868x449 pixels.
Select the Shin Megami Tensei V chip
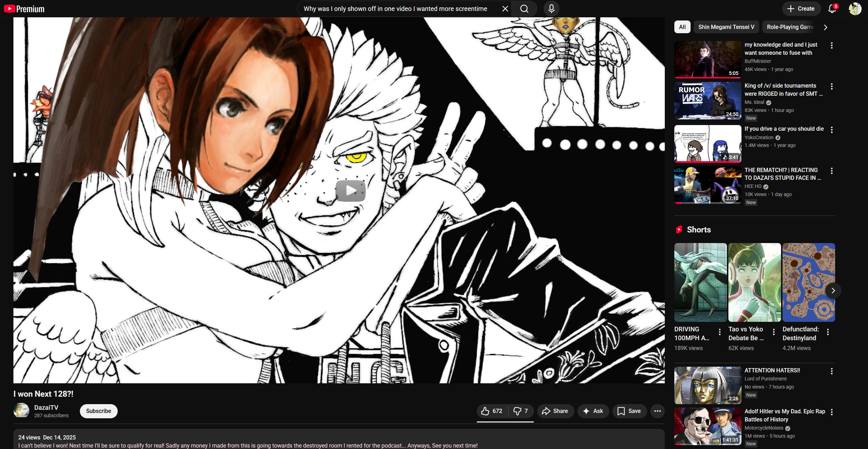(x=726, y=27)
